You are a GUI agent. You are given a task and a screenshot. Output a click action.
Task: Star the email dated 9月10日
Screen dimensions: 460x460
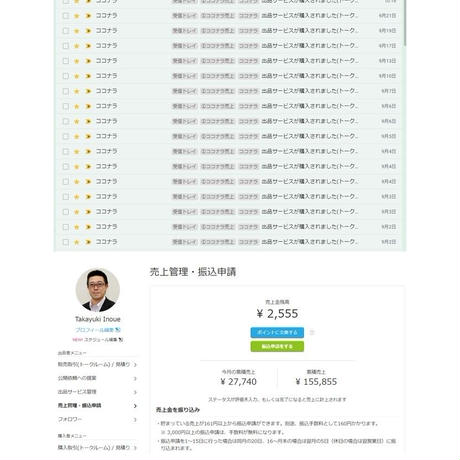tap(77, 76)
